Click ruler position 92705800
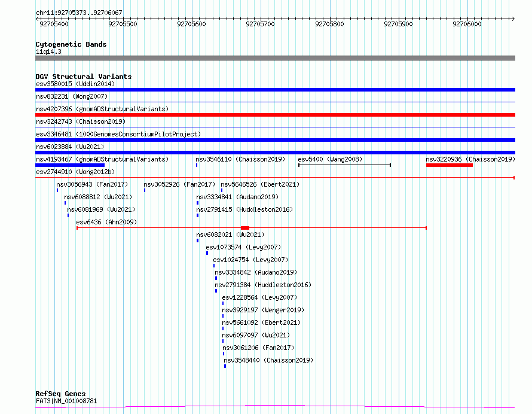 click(329, 24)
